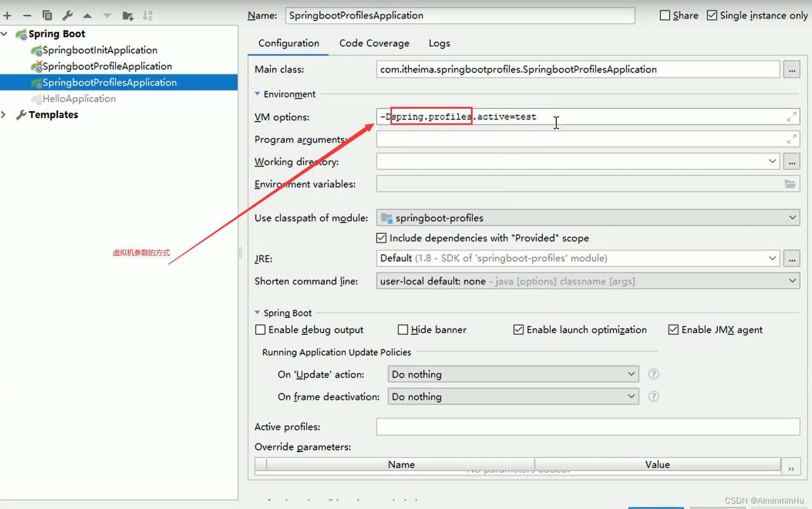
Task: Toggle Include dependencies with "Provided" scope
Action: pyautogui.click(x=382, y=238)
